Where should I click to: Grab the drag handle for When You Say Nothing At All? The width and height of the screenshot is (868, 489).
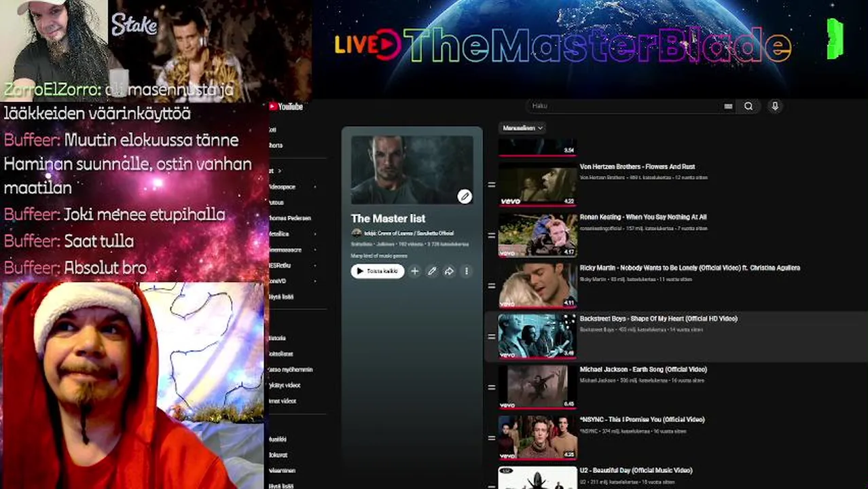coord(491,235)
